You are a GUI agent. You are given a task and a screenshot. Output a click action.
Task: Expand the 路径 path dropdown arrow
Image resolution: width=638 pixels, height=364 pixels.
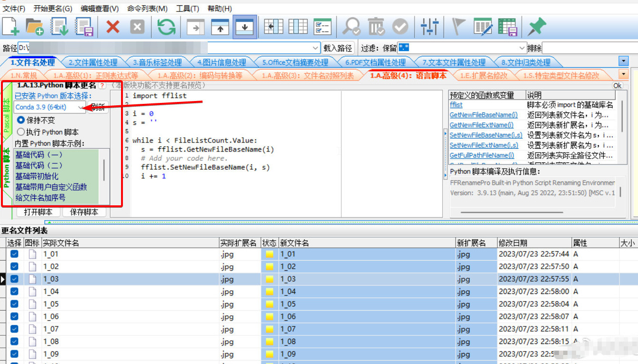click(315, 48)
